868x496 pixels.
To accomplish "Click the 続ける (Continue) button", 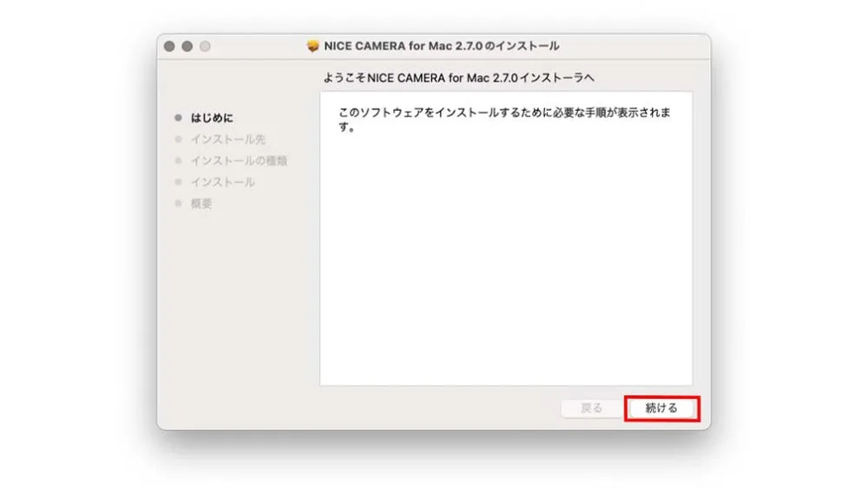I will 661,408.
